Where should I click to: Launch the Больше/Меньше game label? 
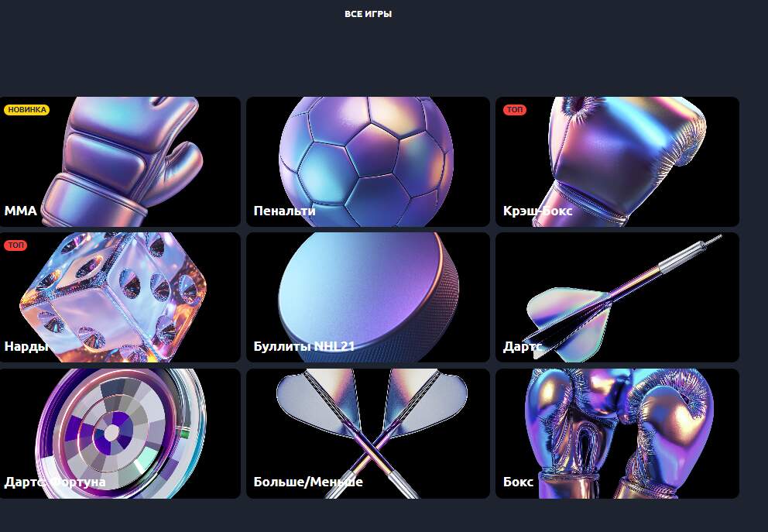pos(307,482)
